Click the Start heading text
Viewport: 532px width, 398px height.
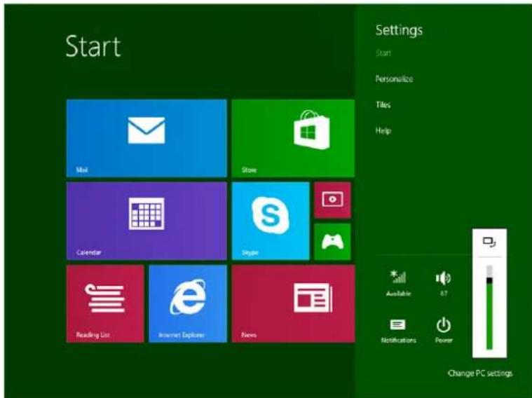click(93, 46)
